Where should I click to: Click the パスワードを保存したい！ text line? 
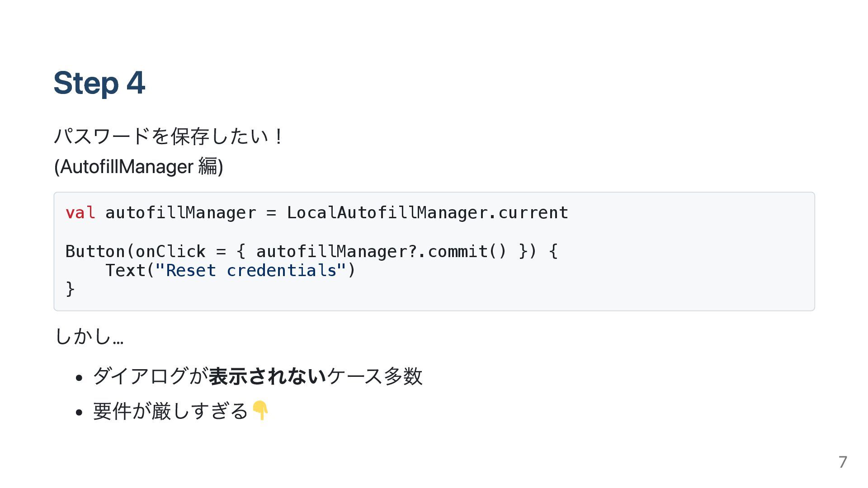pyautogui.click(x=168, y=136)
